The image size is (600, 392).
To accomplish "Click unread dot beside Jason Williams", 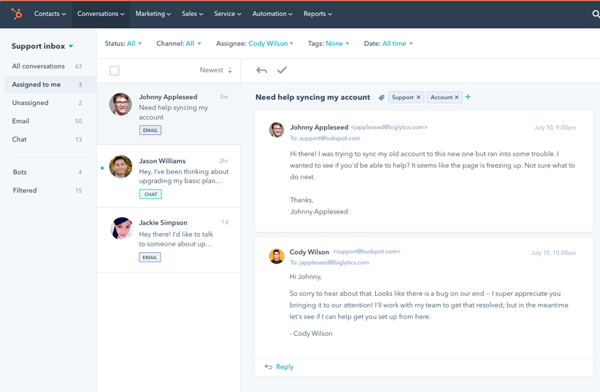I will coord(102,168).
